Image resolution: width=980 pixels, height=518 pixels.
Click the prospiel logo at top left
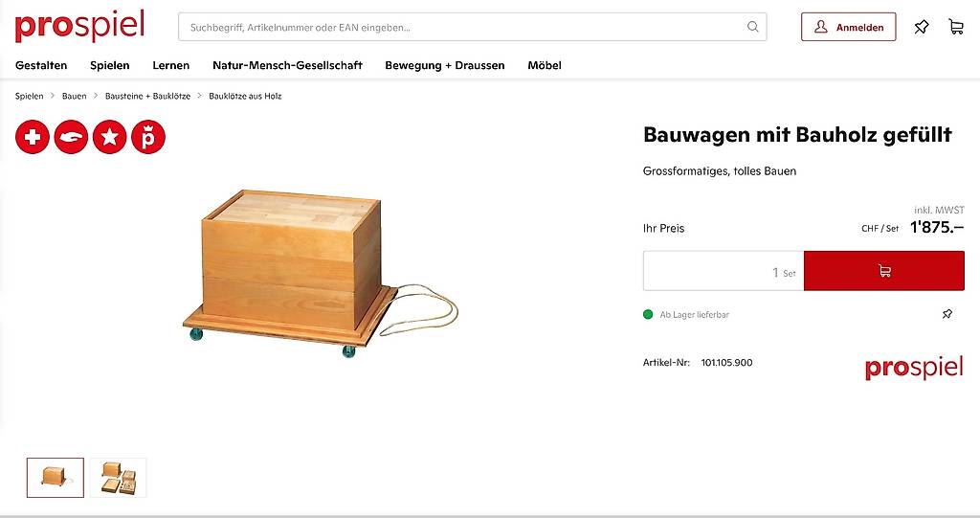tap(80, 26)
